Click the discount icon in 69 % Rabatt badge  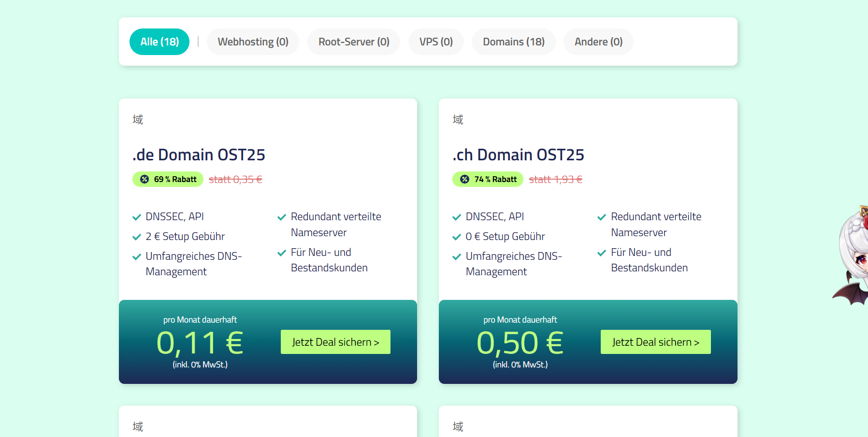pos(145,179)
